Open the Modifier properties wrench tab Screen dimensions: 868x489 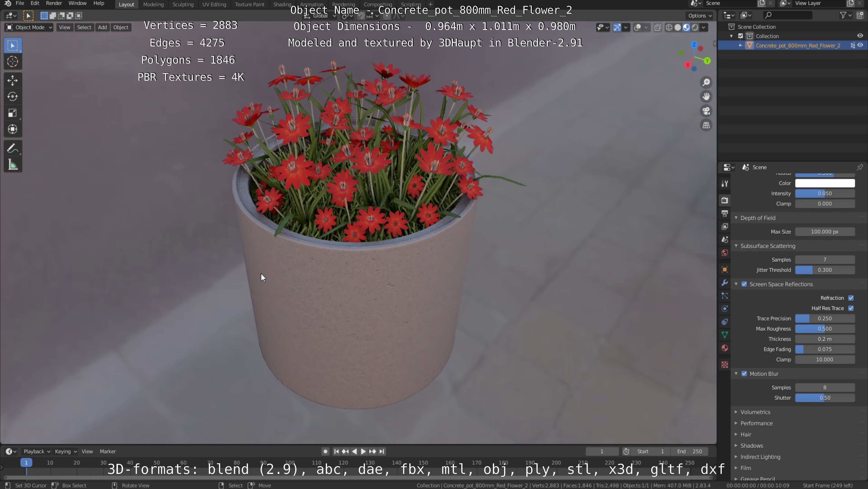tap(725, 283)
